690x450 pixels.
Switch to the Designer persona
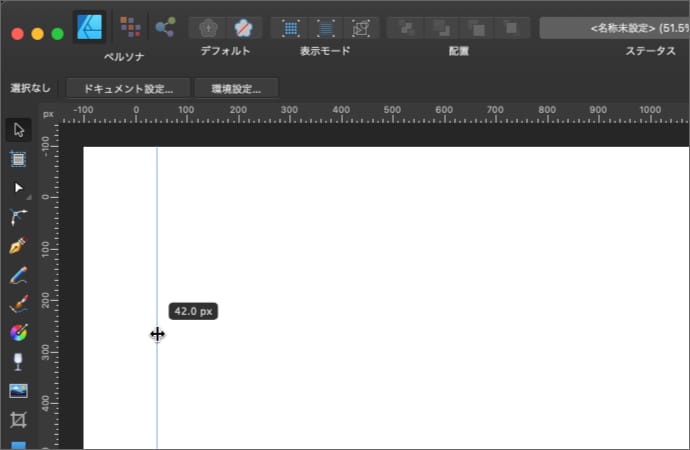pos(91,27)
